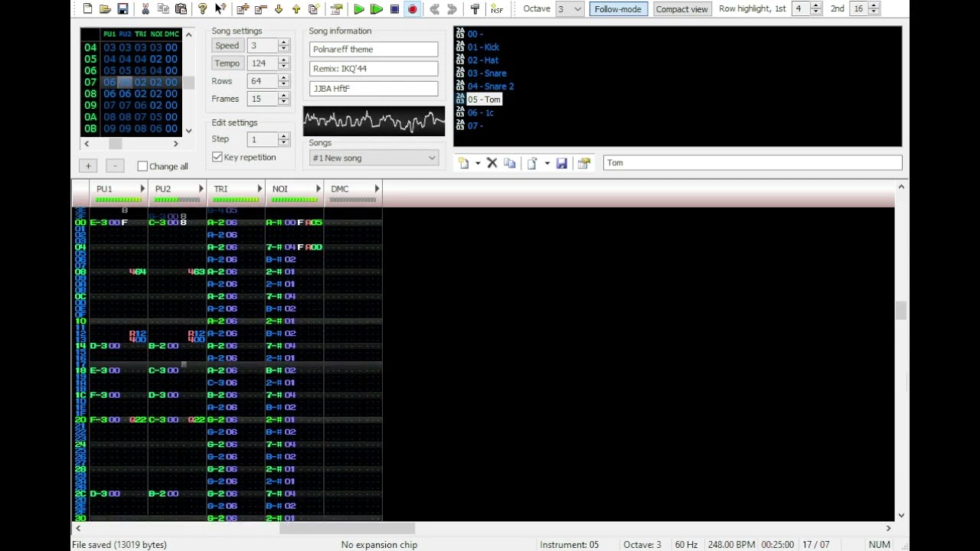Cut the selection with the scissors icon

tap(145, 9)
